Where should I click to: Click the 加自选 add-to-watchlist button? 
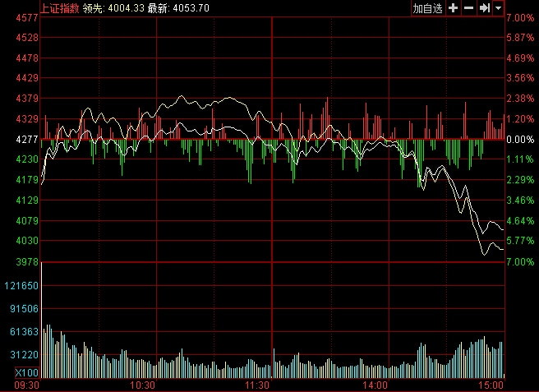427,8
